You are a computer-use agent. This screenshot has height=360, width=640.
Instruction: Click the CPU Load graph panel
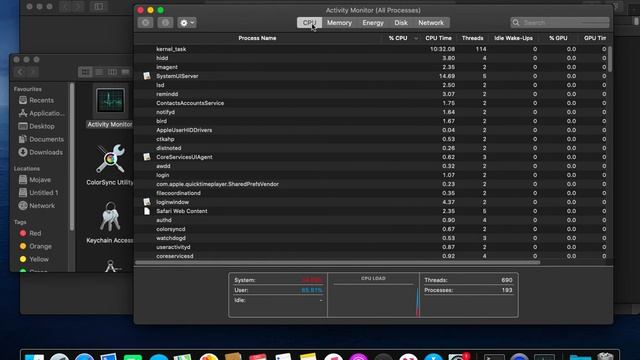click(x=373, y=295)
